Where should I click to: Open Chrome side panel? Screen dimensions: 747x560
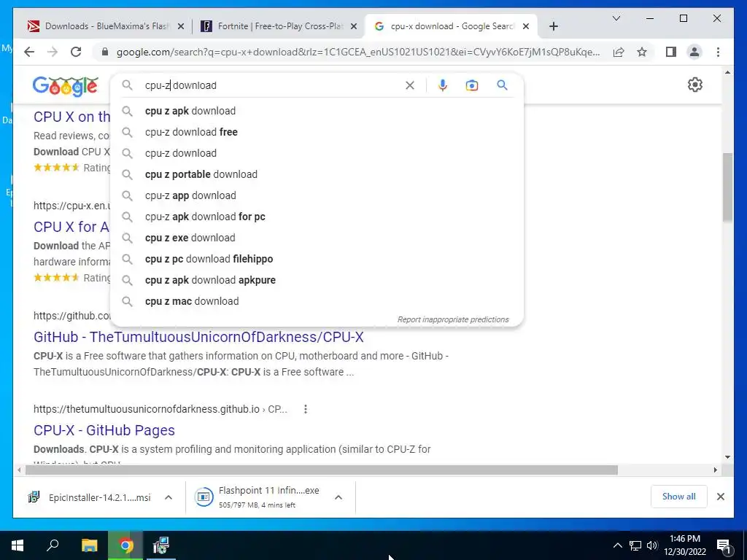coord(671,52)
